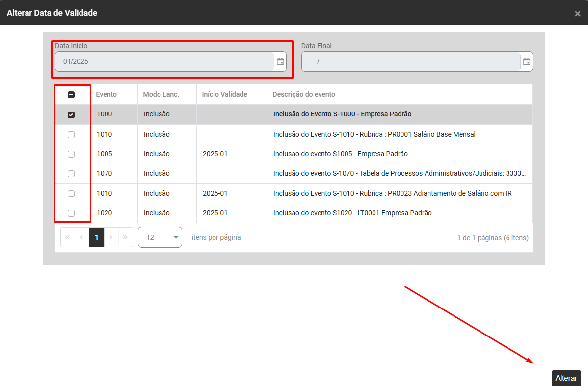Check the event 1070 row checkbox
This screenshot has height=392, width=588.
click(71, 173)
